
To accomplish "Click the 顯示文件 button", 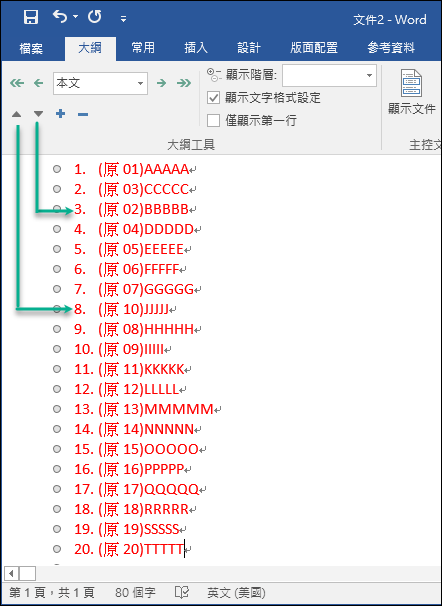I will click(x=411, y=92).
